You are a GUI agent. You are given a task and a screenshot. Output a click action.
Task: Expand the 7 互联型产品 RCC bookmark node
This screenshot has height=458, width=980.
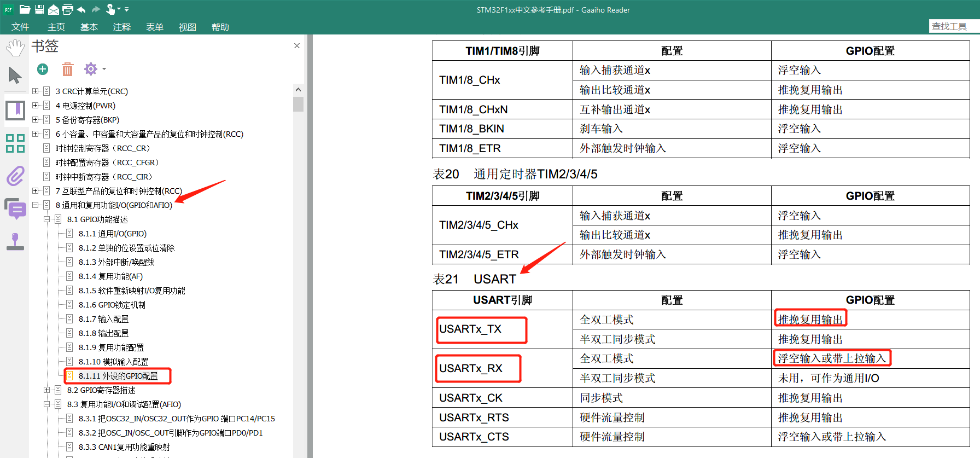(x=36, y=191)
